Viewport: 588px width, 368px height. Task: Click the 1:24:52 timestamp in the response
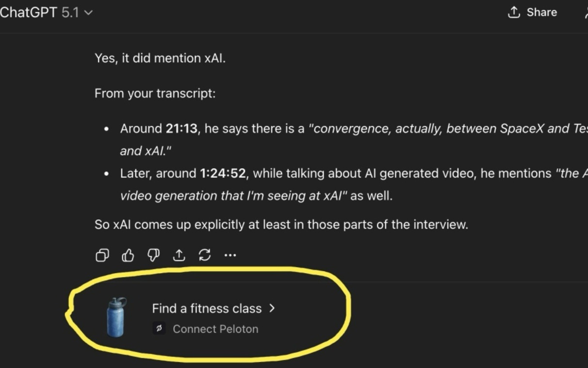click(x=223, y=173)
